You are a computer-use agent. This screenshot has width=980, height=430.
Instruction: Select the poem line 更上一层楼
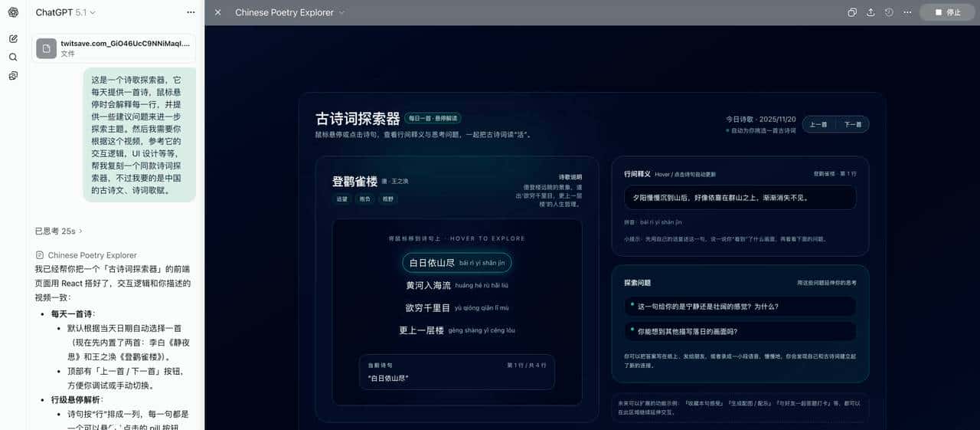click(x=457, y=330)
